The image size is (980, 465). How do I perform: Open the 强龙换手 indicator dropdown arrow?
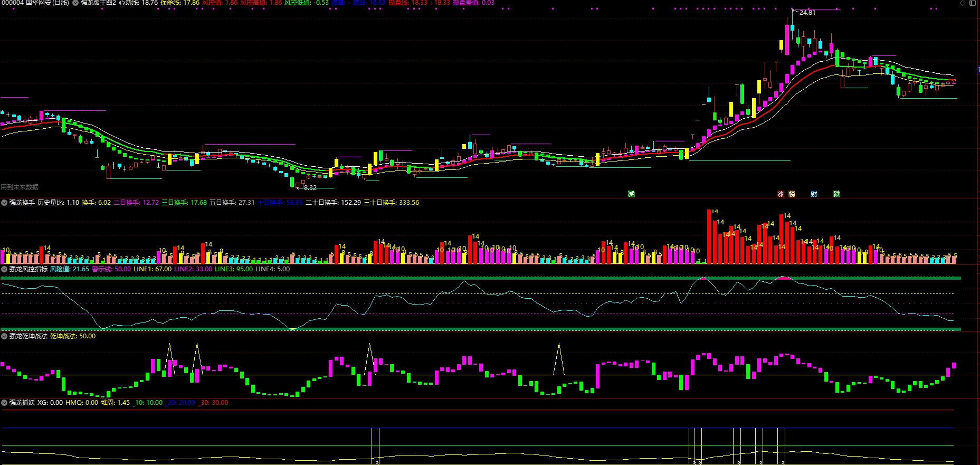(4, 203)
